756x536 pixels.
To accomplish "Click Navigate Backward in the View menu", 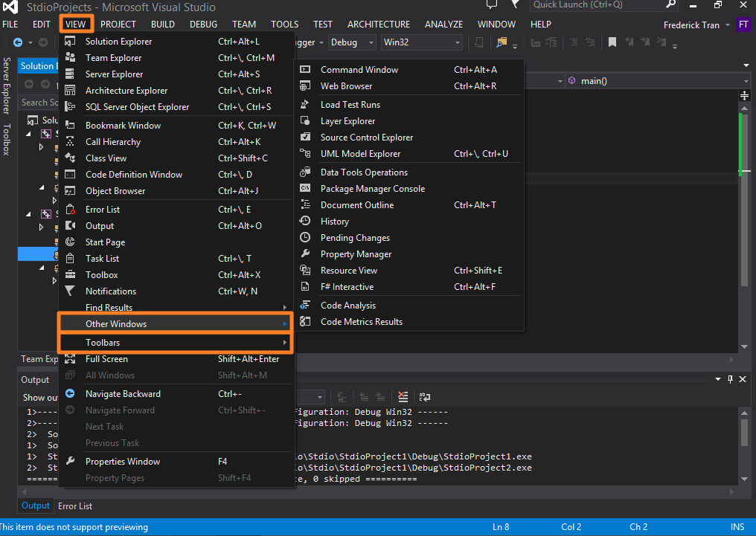I will click(x=176, y=394).
